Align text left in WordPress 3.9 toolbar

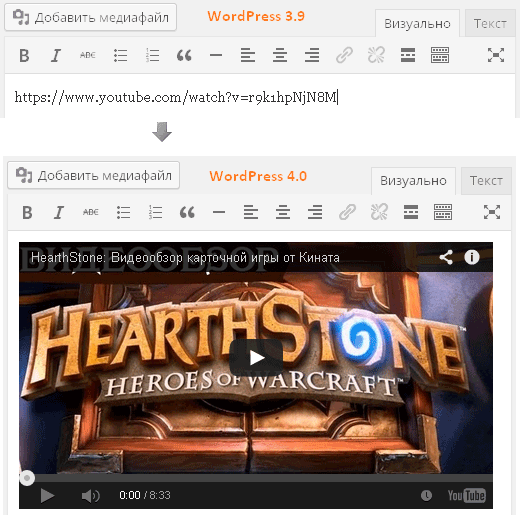pos(248,55)
